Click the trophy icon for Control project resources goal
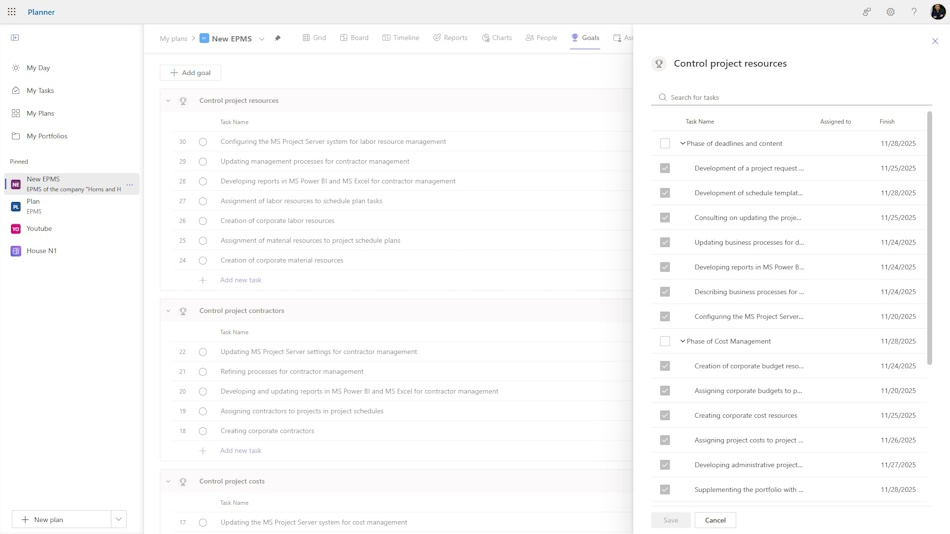This screenshot has width=950, height=534. pos(183,101)
